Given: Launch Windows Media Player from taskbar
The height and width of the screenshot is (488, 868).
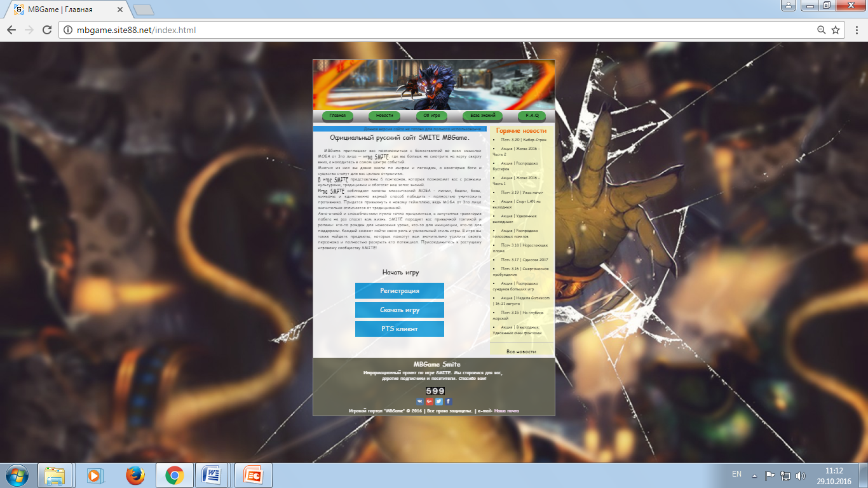Looking at the screenshot, I should pyautogui.click(x=94, y=475).
